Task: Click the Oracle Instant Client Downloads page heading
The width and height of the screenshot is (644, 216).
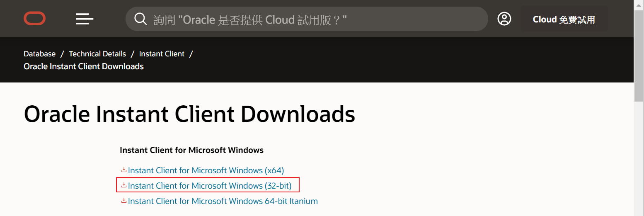Action: 189,114
